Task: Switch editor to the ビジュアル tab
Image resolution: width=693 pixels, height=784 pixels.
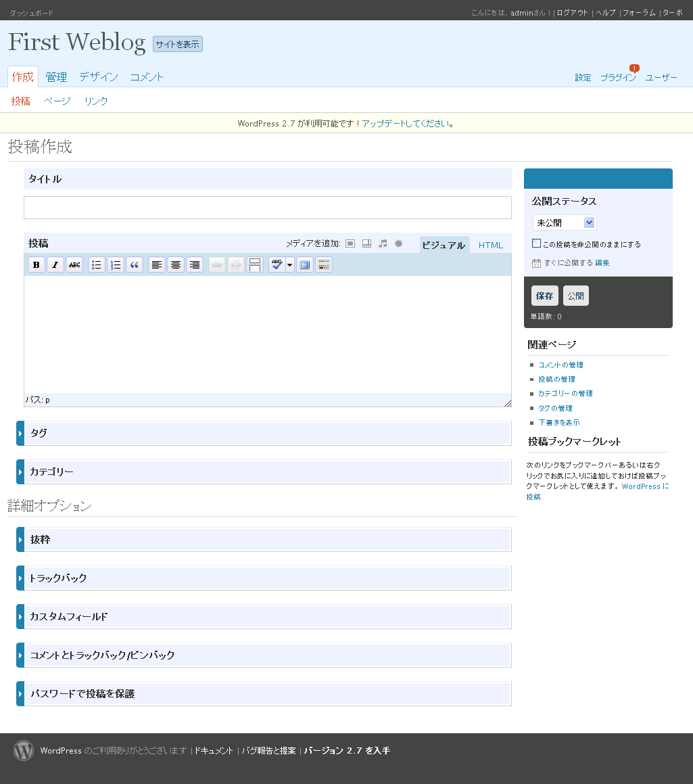Action: 444,245
